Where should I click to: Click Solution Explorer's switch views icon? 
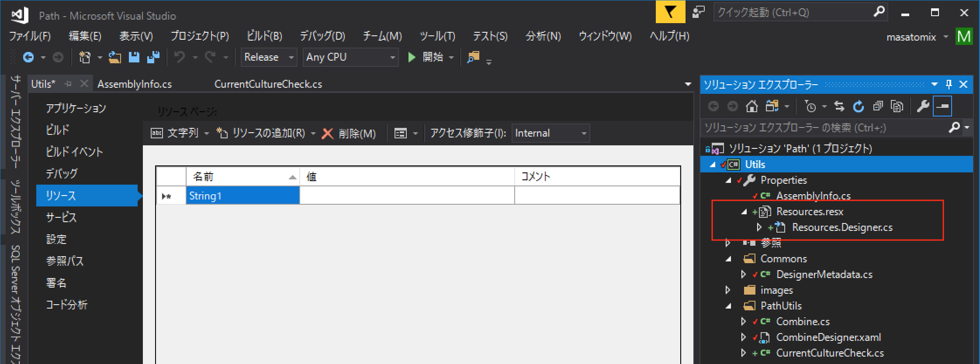point(772,106)
